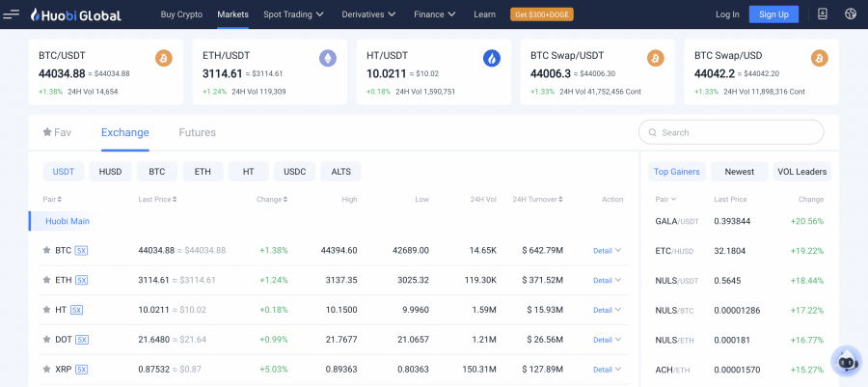Click the Bitcoin icon on BTC/USDT card
The width and height of the screenshot is (868, 387).
164,58
